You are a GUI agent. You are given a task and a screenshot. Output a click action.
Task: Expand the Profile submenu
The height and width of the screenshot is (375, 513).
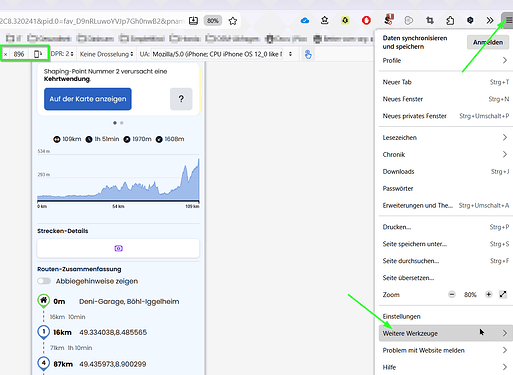click(x=446, y=60)
